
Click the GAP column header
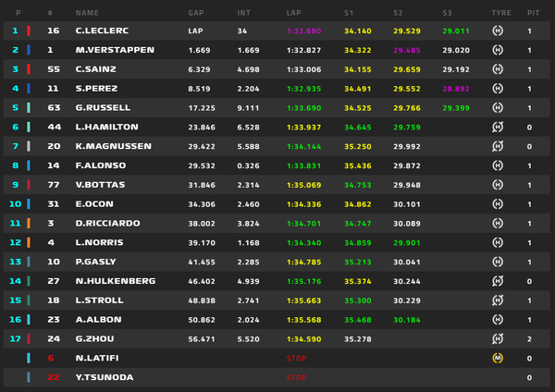[196, 13]
